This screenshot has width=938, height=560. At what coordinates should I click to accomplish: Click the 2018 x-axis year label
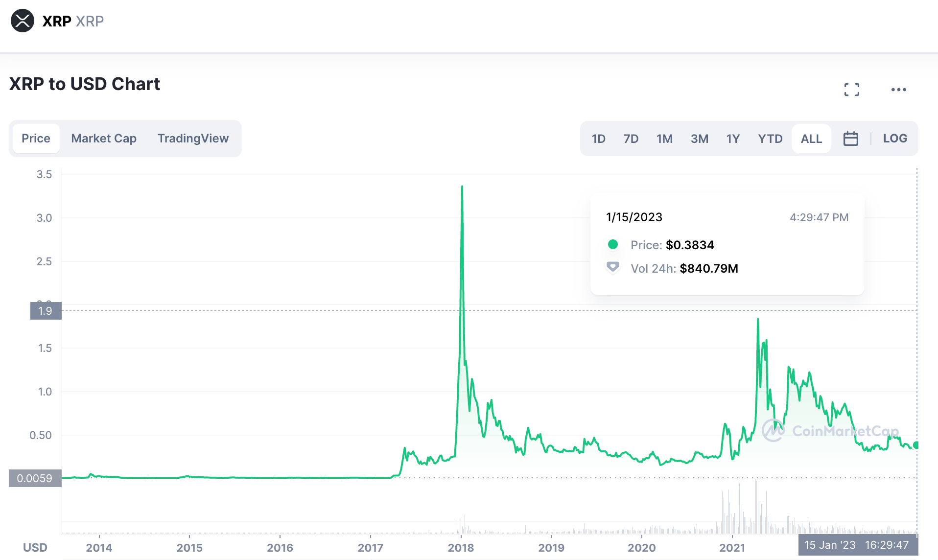coord(461,547)
